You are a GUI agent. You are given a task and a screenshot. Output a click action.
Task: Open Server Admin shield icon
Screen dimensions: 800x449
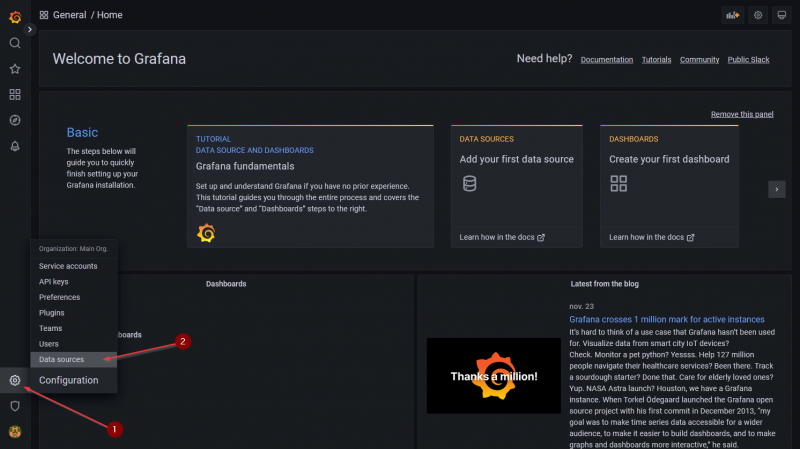(x=15, y=406)
